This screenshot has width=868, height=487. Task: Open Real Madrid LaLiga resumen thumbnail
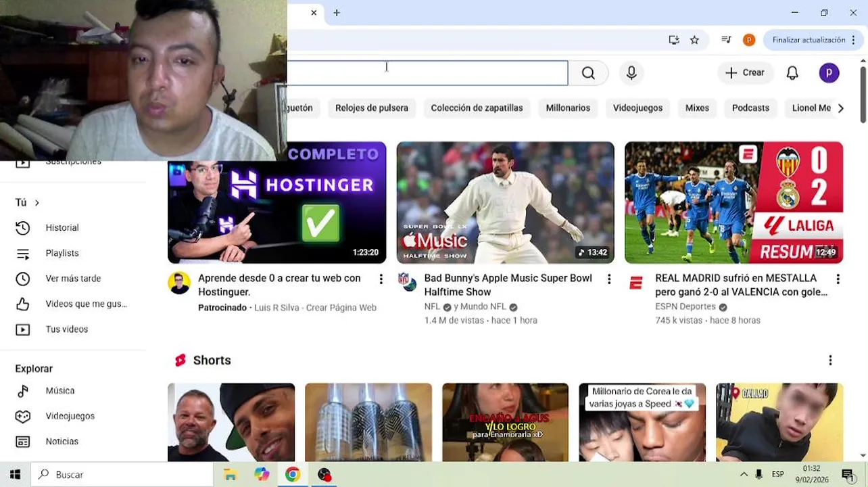coord(733,202)
